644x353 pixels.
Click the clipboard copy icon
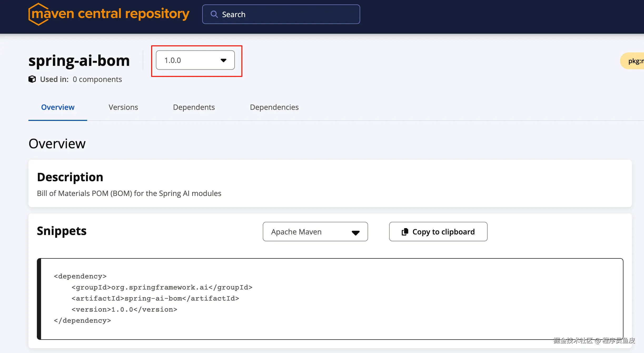click(405, 232)
